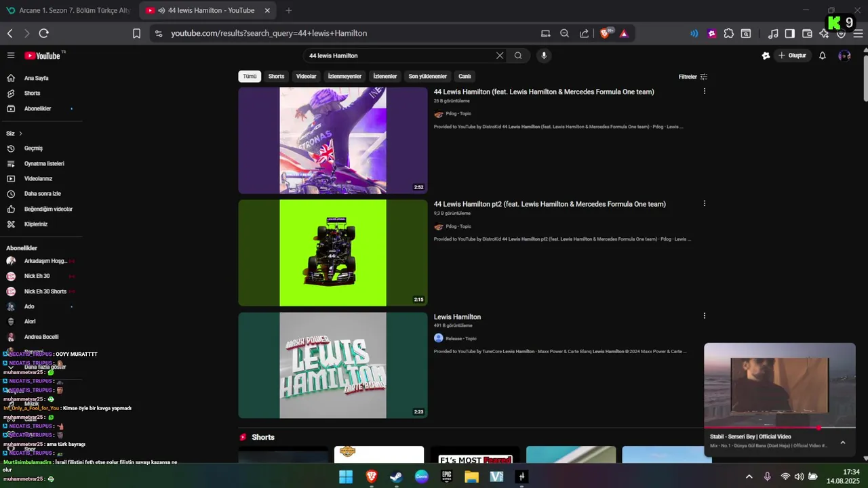This screenshot has width=868, height=488.
Task: Open the browser extensions puzzle icon
Action: (x=729, y=33)
